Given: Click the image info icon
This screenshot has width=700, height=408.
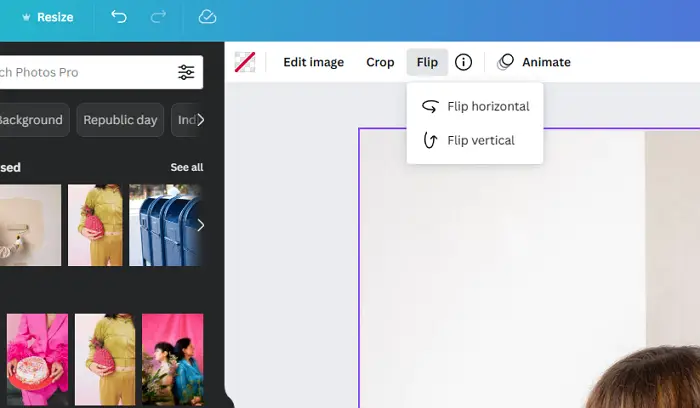Looking at the screenshot, I should tap(463, 62).
